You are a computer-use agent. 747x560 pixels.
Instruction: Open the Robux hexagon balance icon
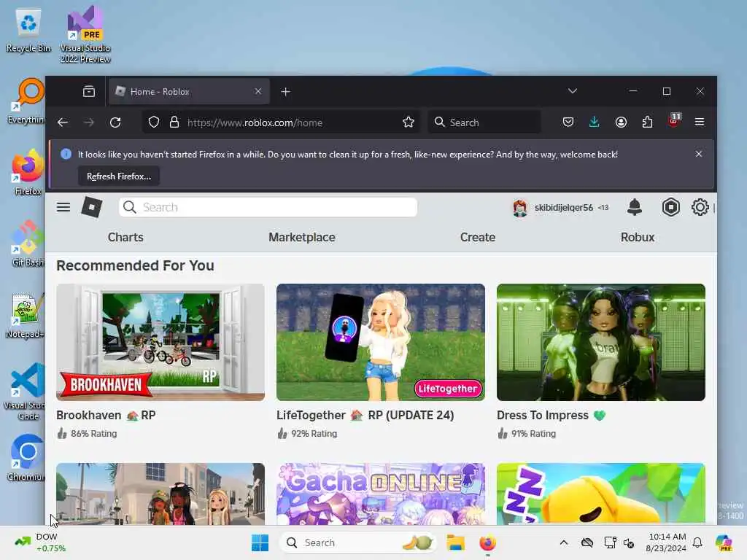(671, 207)
